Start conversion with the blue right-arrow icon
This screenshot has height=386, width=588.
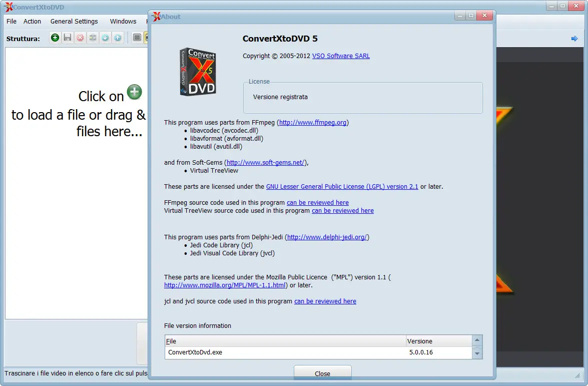tap(574, 38)
